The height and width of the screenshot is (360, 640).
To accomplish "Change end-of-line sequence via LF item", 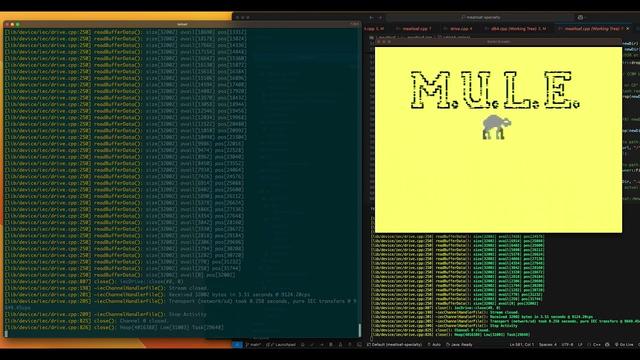I will 580,345.
